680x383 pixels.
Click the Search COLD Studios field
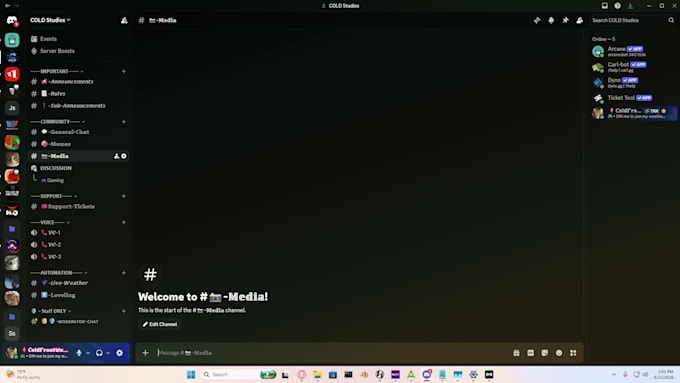pyautogui.click(x=633, y=20)
